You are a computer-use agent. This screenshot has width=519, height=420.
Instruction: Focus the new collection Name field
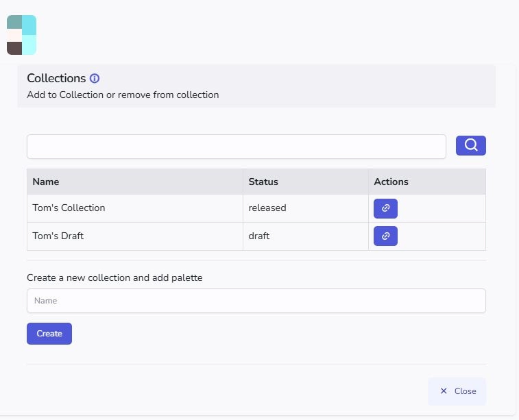(x=256, y=301)
